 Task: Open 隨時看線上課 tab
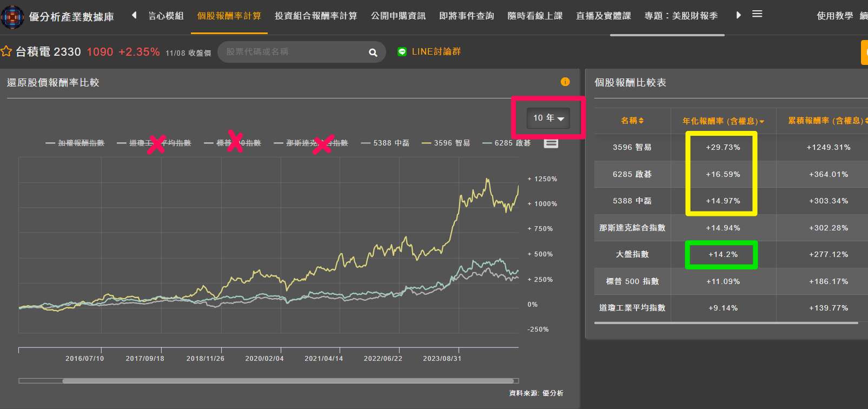(x=535, y=16)
